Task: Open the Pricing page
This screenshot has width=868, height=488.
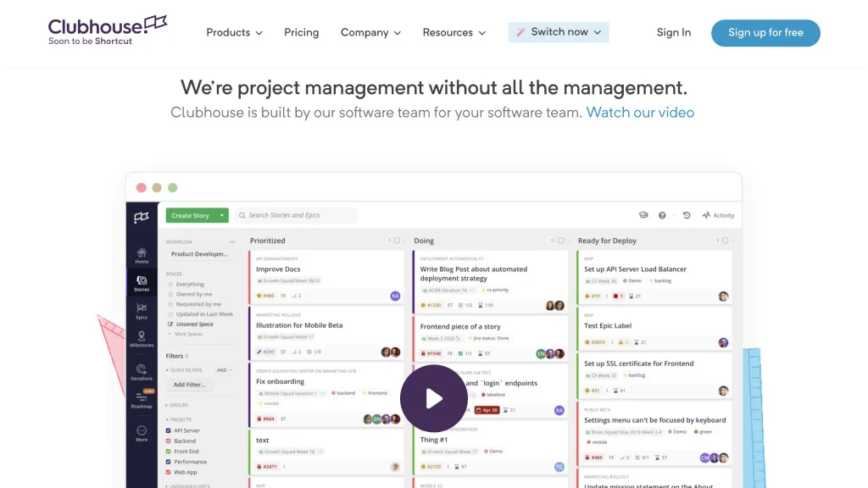Action: point(301,32)
